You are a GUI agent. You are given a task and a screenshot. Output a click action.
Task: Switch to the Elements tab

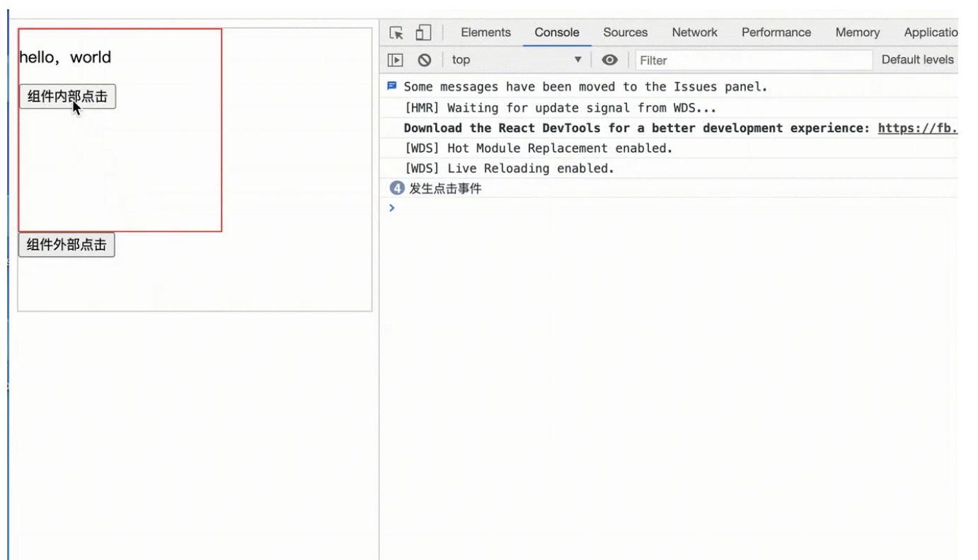pyautogui.click(x=485, y=33)
